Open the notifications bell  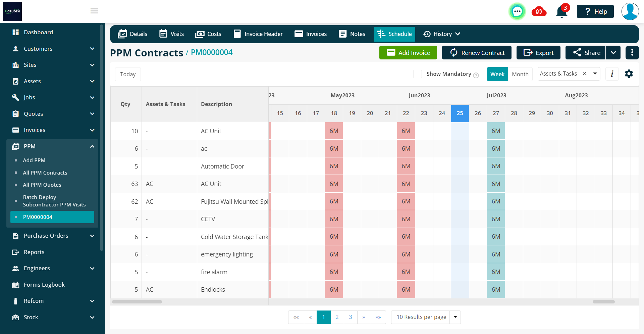tap(562, 12)
